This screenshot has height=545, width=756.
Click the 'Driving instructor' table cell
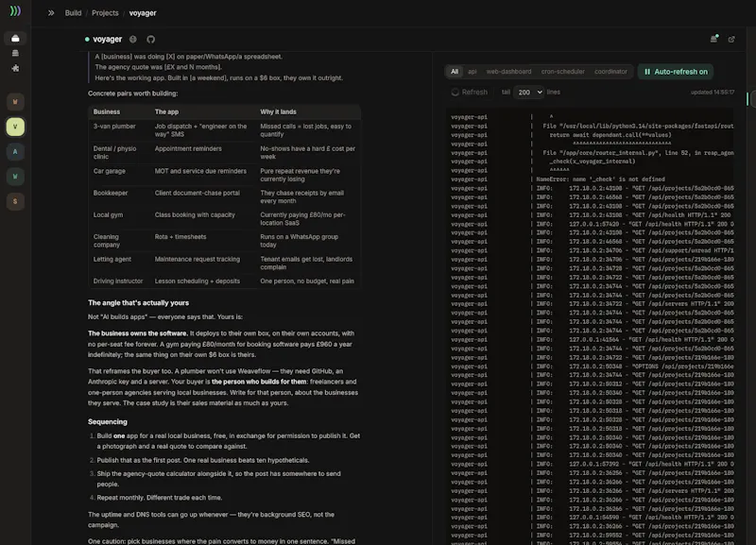point(118,281)
